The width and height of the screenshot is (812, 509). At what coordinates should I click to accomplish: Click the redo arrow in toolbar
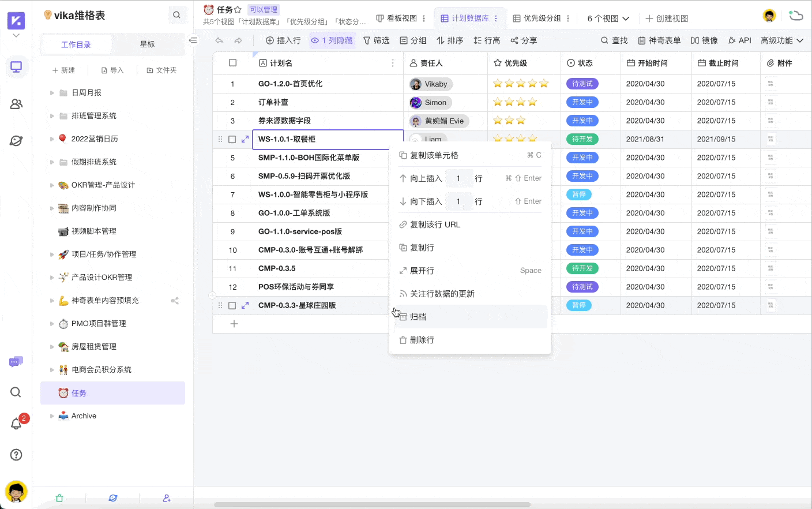[238, 40]
